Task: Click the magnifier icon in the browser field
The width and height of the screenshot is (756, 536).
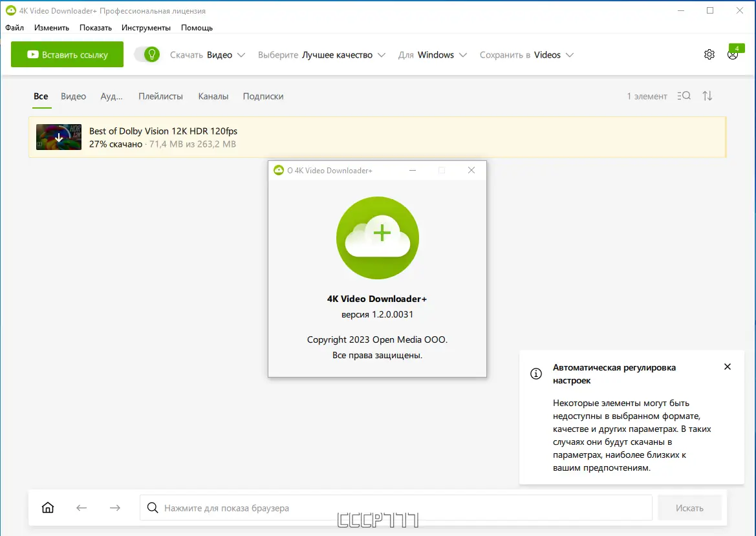Action: pos(153,508)
